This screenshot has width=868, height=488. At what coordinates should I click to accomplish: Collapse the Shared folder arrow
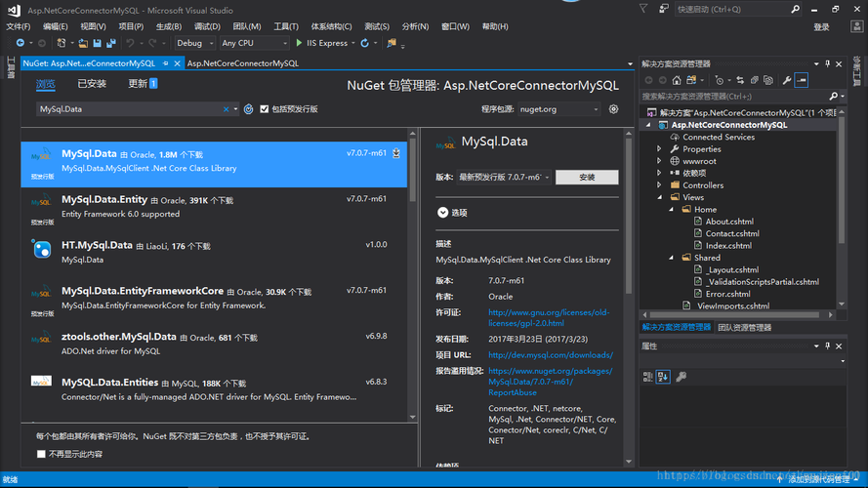pos(671,258)
